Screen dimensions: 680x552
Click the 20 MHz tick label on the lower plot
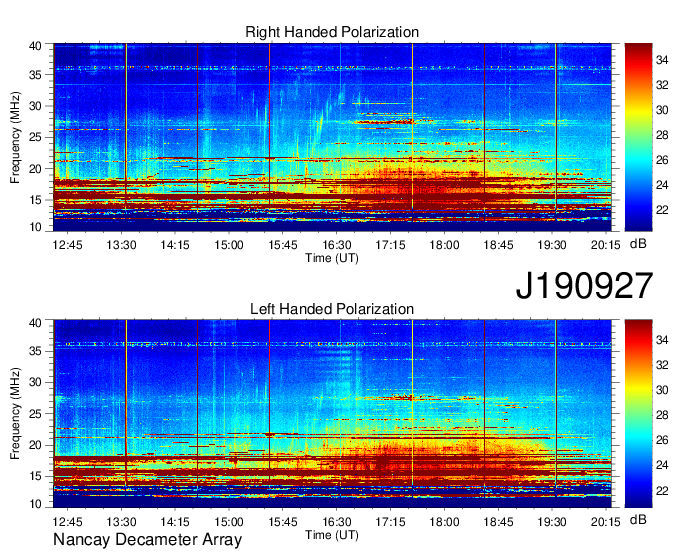click(x=35, y=445)
